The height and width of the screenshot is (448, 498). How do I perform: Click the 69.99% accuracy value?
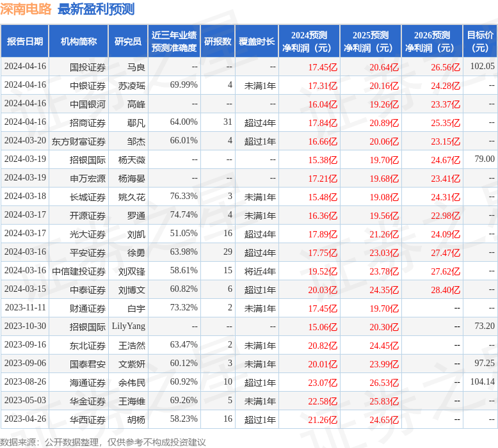coord(184,84)
